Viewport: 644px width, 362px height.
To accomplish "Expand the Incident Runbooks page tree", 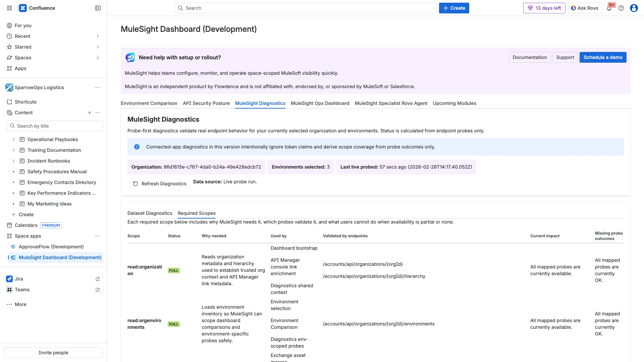I will [x=13, y=161].
